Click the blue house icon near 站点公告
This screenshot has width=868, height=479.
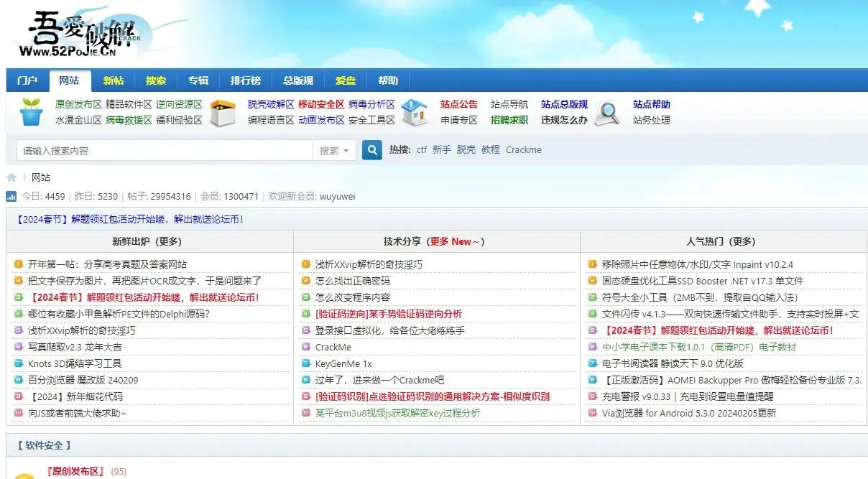[x=415, y=111]
